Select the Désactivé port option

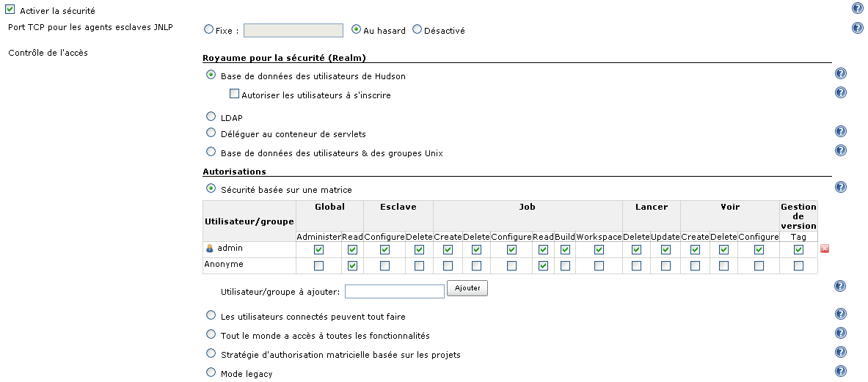[417, 30]
